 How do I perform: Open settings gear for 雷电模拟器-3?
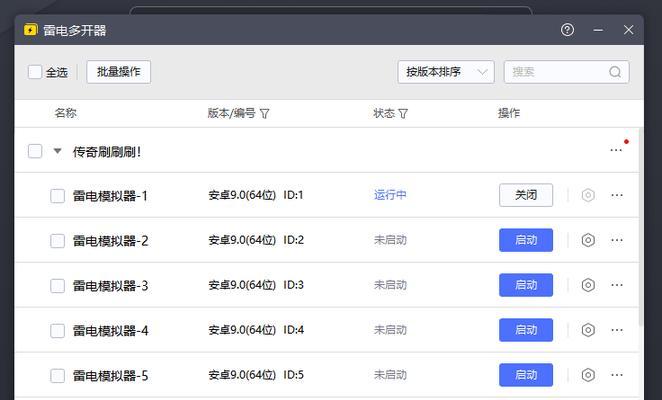pos(588,285)
